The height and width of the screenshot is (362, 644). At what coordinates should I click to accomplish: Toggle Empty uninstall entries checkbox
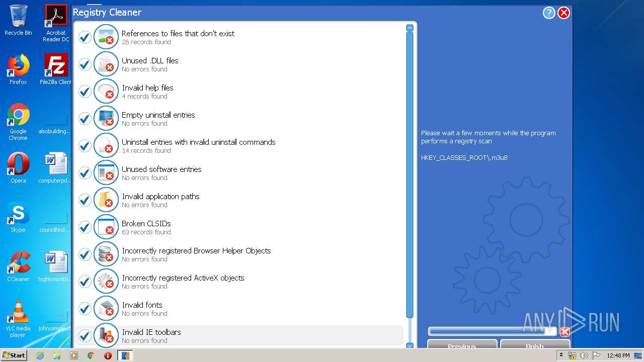(85, 119)
